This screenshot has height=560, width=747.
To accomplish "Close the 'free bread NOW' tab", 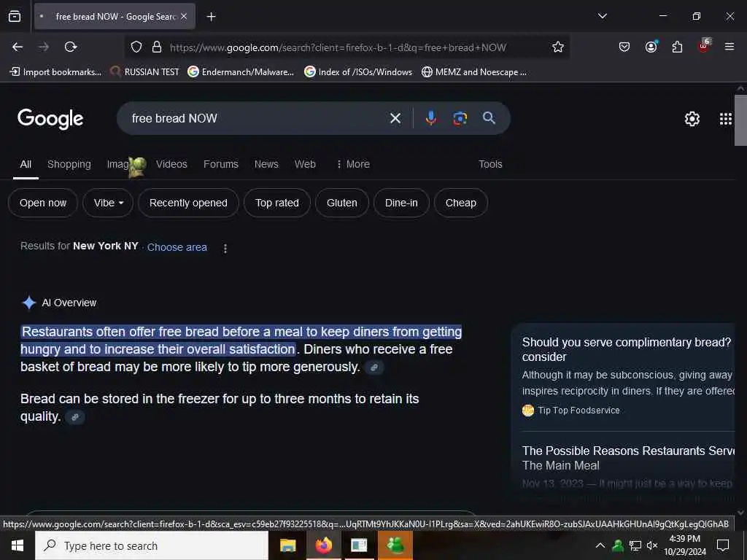I will 184,16.
